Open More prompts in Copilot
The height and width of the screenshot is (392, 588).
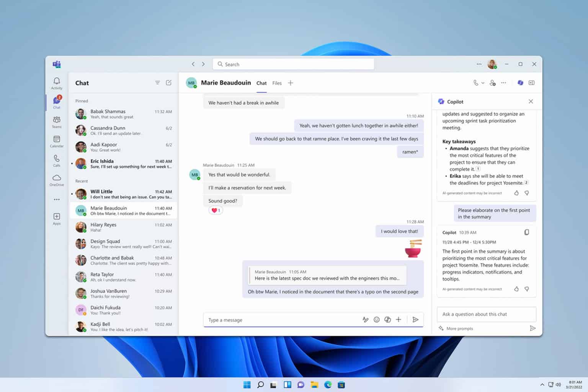[x=456, y=328]
